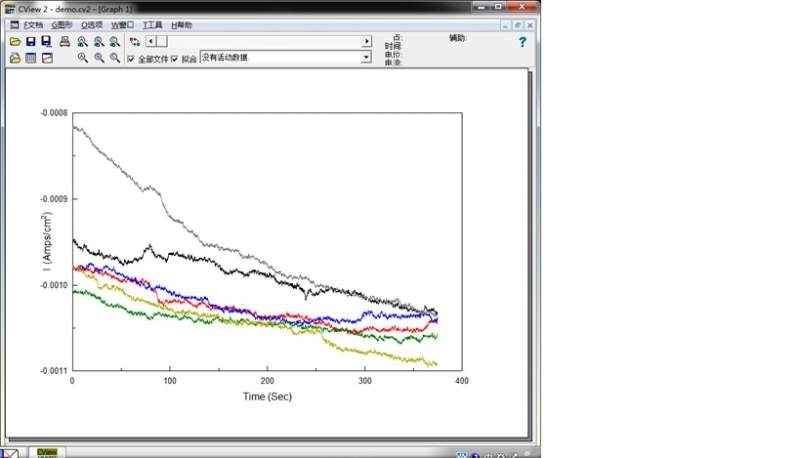The height and width of the screenshot is (458, 800).
Task: Click the open-folder icon in the second toolbar row
Action: click(x=15, y=58)
